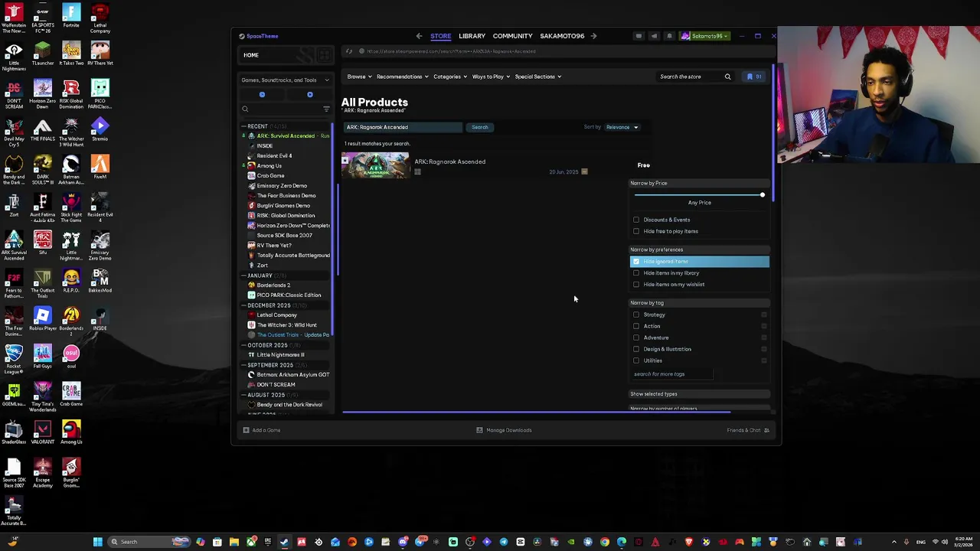Click the store search magnifier icon
This screenshot has width=980, height=551.
click(727, 77)
